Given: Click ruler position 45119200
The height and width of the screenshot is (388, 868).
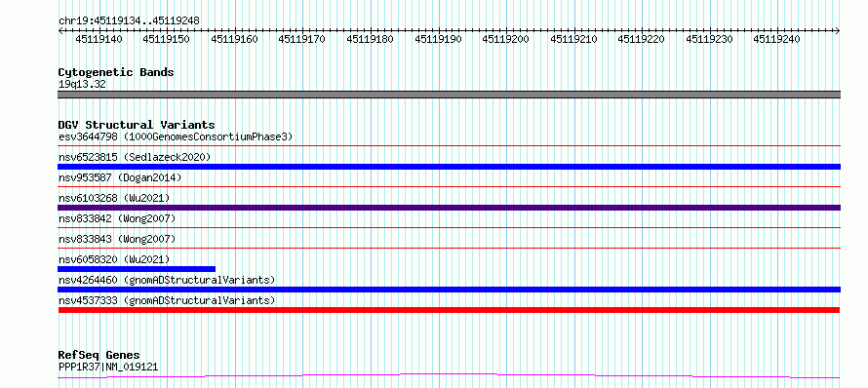Looking at the screenshot, I should click(506, 39).
